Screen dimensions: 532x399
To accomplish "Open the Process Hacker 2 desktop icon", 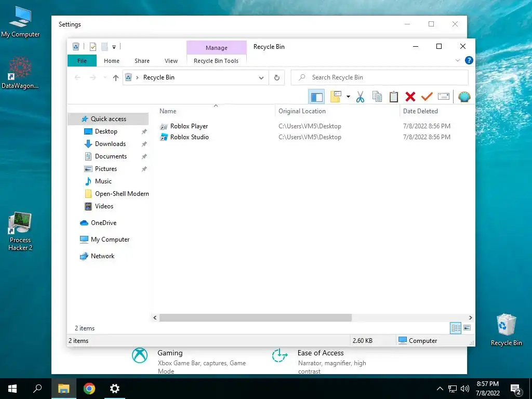I will tap(20, 231).
